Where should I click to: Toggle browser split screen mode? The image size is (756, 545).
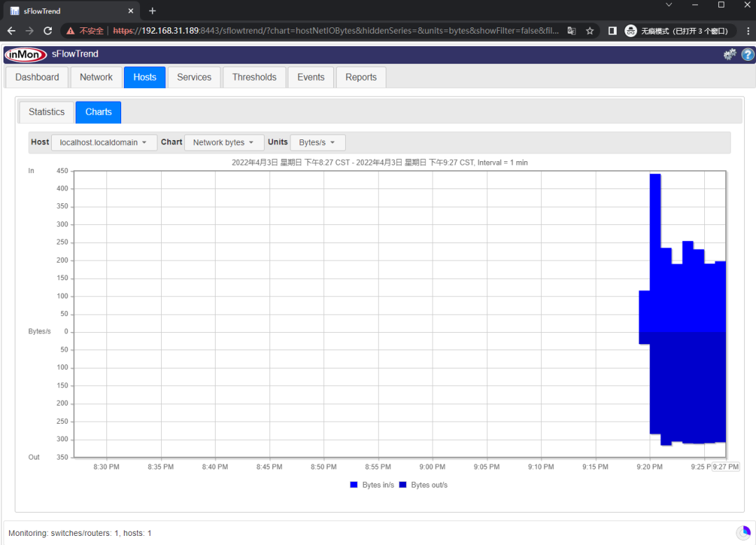pos(612,31)
